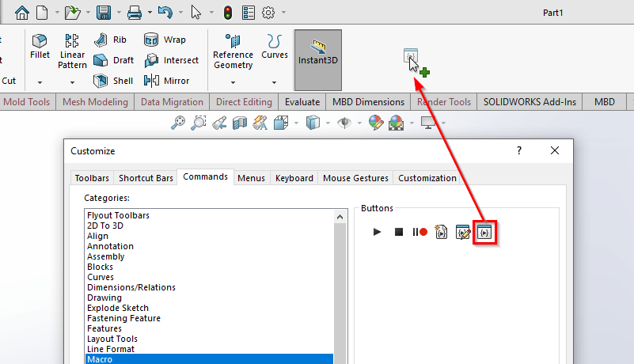Expand Reference Geometry dropdown arrow
634x364 pixels.
point(233,82)
